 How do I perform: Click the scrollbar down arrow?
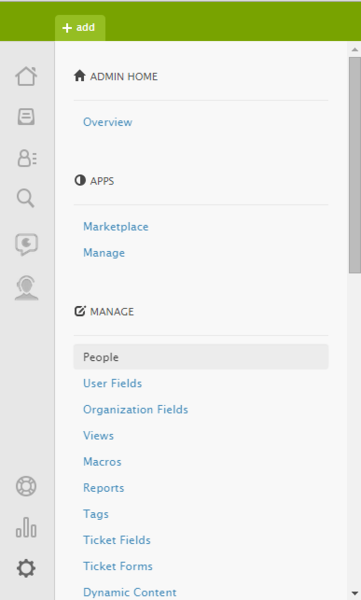tap(355, 594)
